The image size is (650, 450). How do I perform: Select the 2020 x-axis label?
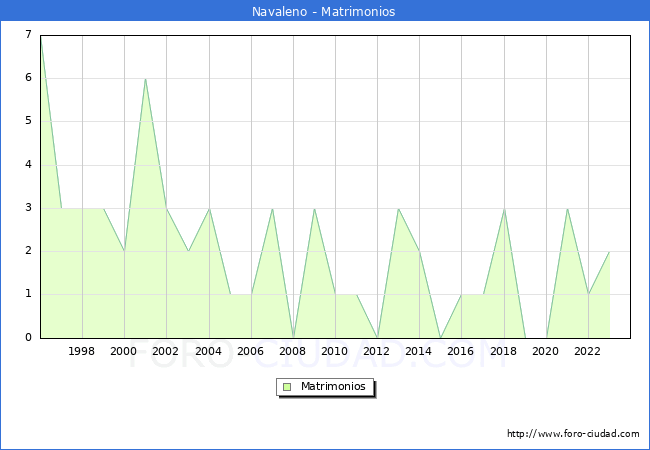[x=545, y=351]
